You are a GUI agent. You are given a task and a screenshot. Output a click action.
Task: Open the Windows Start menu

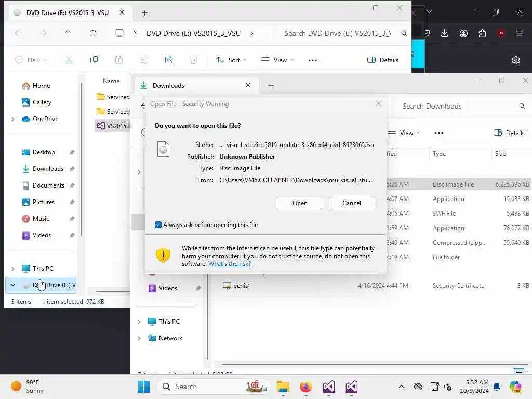[x=143, y=387]
